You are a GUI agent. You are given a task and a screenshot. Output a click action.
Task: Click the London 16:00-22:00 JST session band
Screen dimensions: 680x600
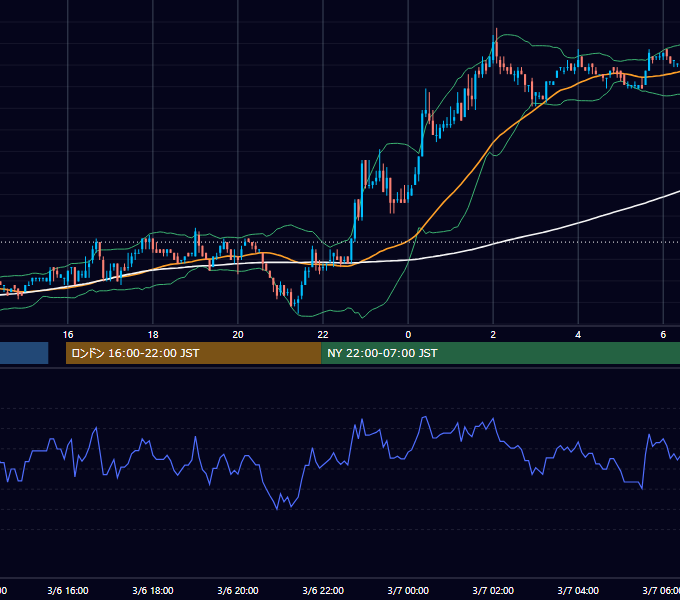point(193,353)
